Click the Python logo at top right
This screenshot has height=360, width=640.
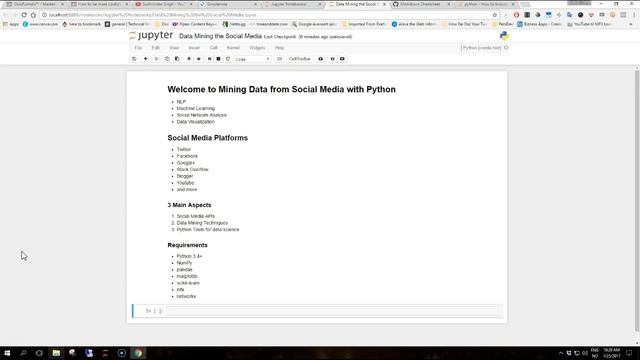click(x=504, y=36)
